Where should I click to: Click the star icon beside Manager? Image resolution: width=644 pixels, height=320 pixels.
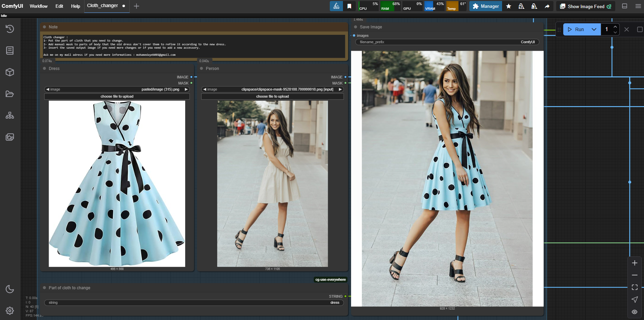click(509, 6)
